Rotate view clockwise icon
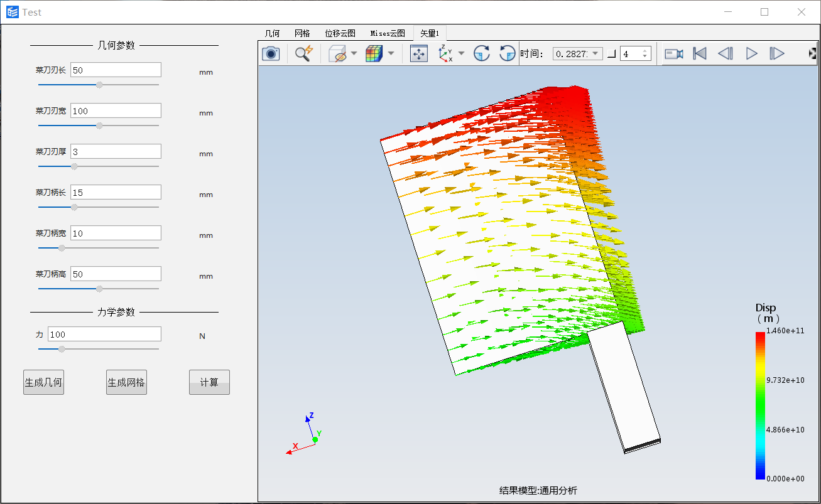Screen dimensions: 821x504 click(482, 53)
